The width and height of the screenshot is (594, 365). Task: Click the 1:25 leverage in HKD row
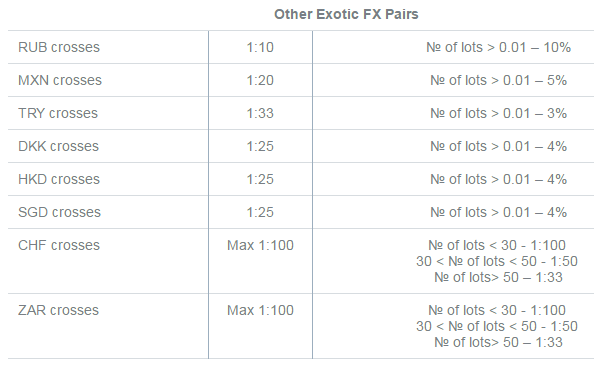pos(260,179)
